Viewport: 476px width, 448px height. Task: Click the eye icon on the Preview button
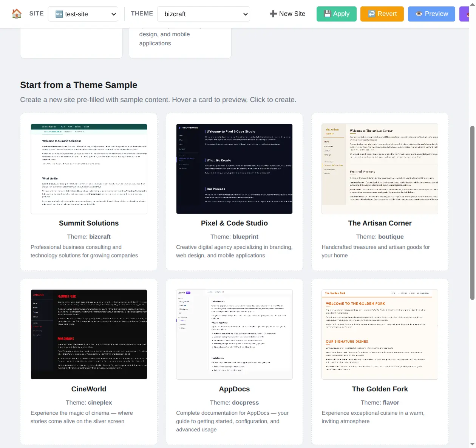[x=419, y=14]
